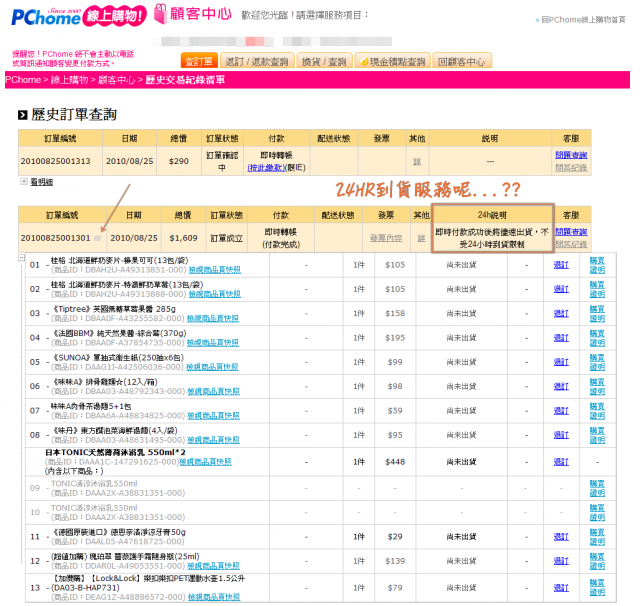Click the $1,609 total price cell
This screenshot has width=640, height=606.
coord(183,238)
